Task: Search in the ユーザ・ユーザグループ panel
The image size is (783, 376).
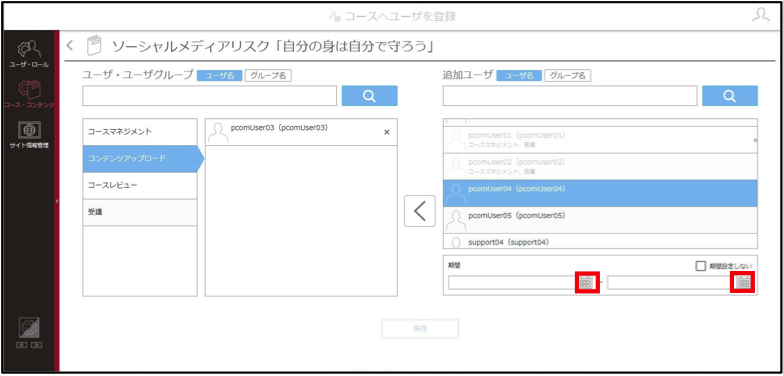Action: tap(370, 96)
